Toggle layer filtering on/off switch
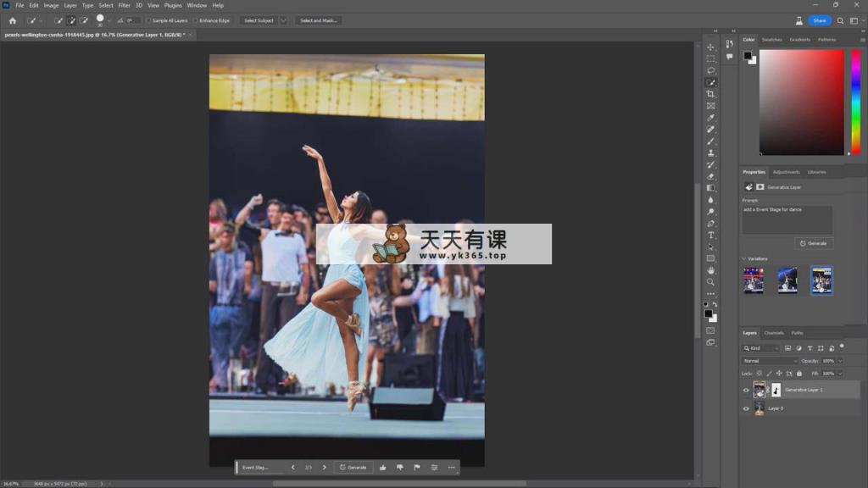The width and height of the screenshot is (868, 488). click(x=842, y=347)
